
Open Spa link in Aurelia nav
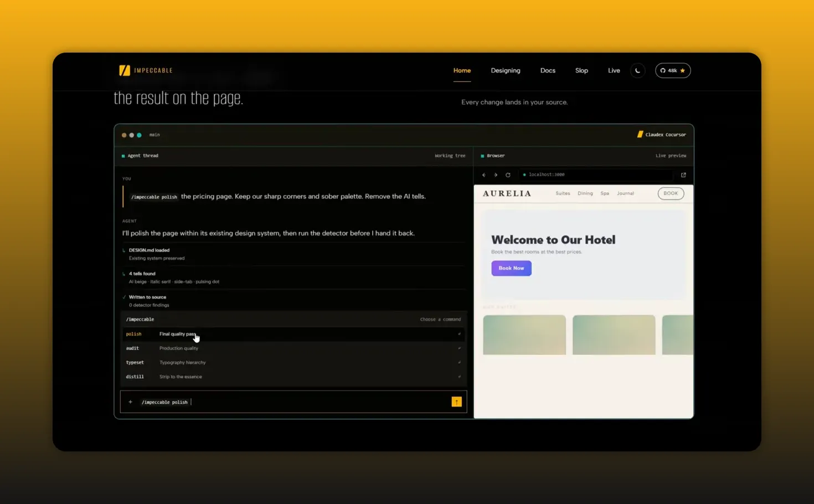pos(605,193)
